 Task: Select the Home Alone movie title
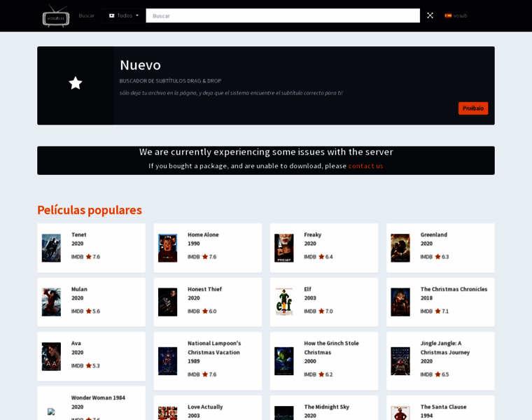[x=203, y=234]
